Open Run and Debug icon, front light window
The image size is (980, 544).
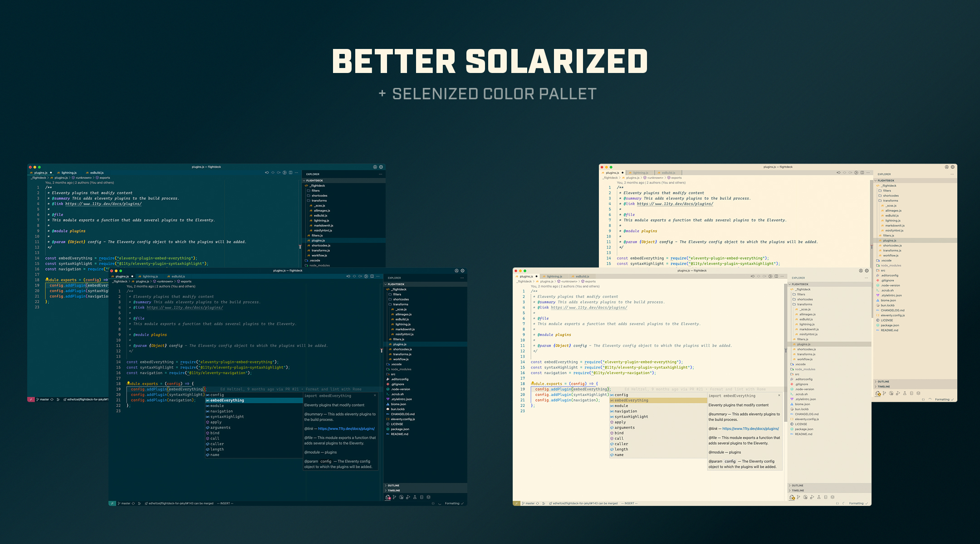click(x=812, y=497)
